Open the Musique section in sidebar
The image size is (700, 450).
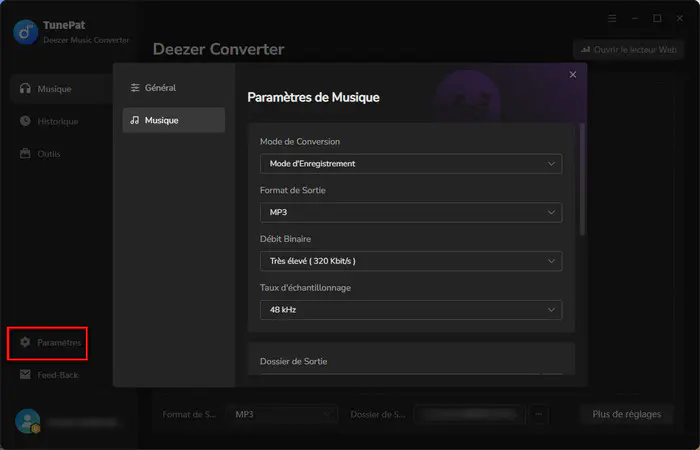[61, 89]
